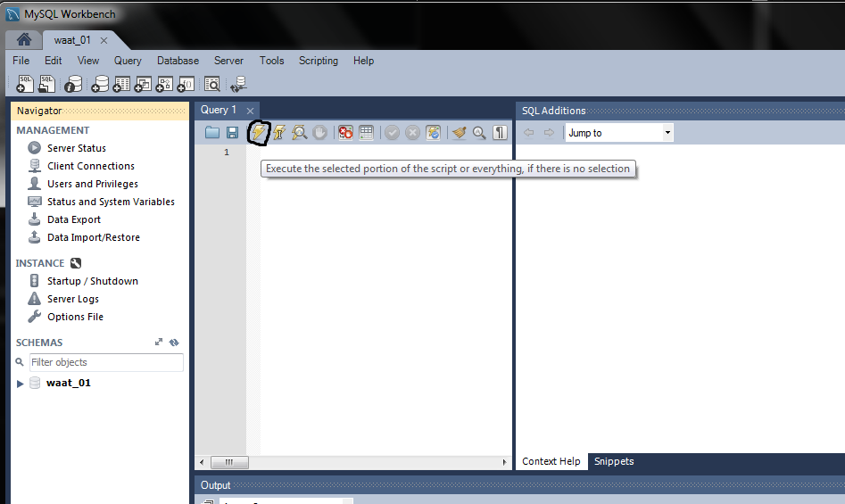The height and width of the screenshot is (504, 845).
Task: Rollback the current transaction
Action: [x=413, y=132]
